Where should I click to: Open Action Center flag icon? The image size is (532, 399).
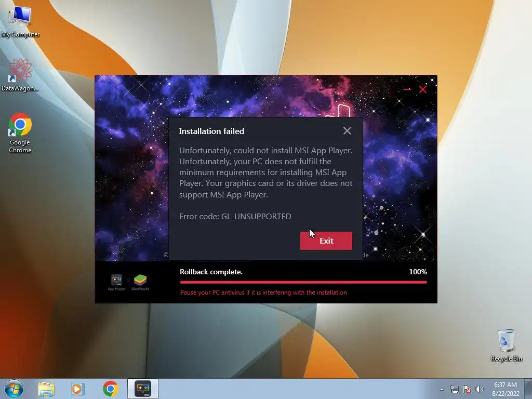click(x=467, y=389)
